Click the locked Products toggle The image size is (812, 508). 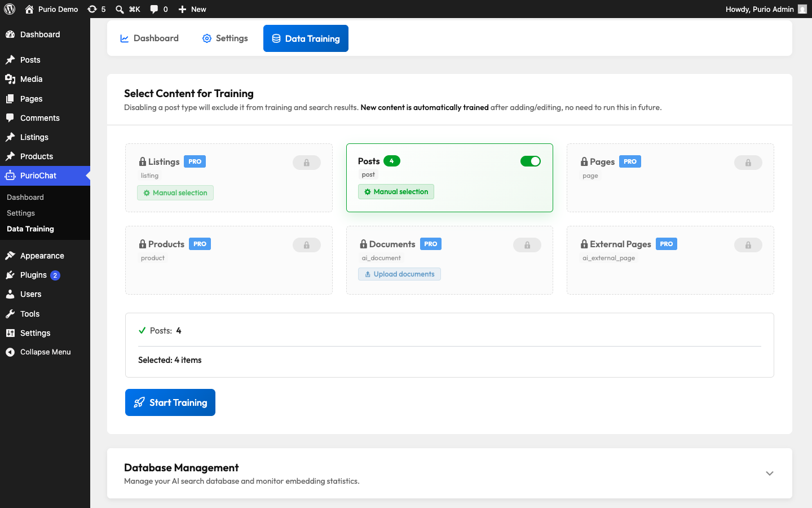[307, 245]
